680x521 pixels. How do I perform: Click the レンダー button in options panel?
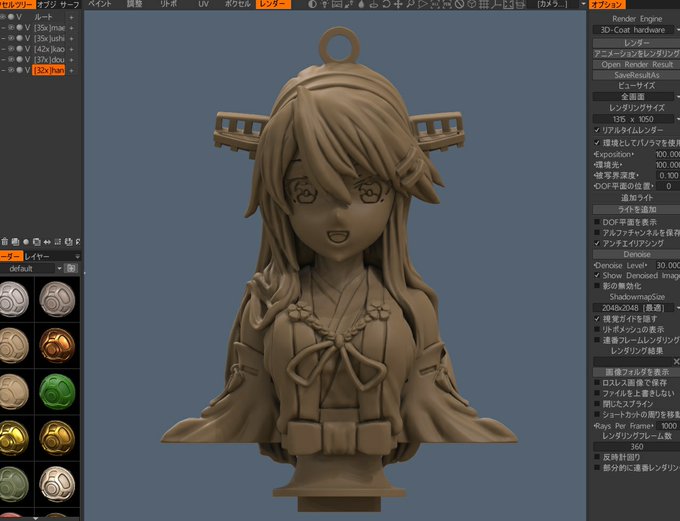coord(636,43)
